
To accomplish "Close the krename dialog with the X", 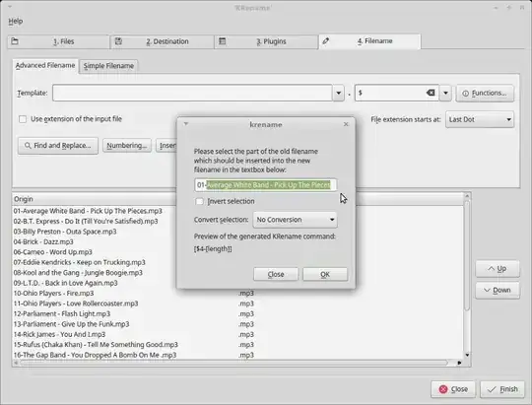I will click(x=346, y=124).
